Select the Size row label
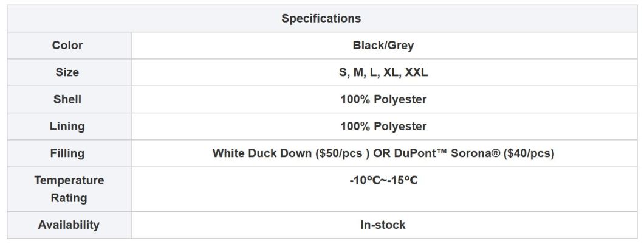Image resolution: width=644 pixels, height=252 pixels. pos(67,72)
